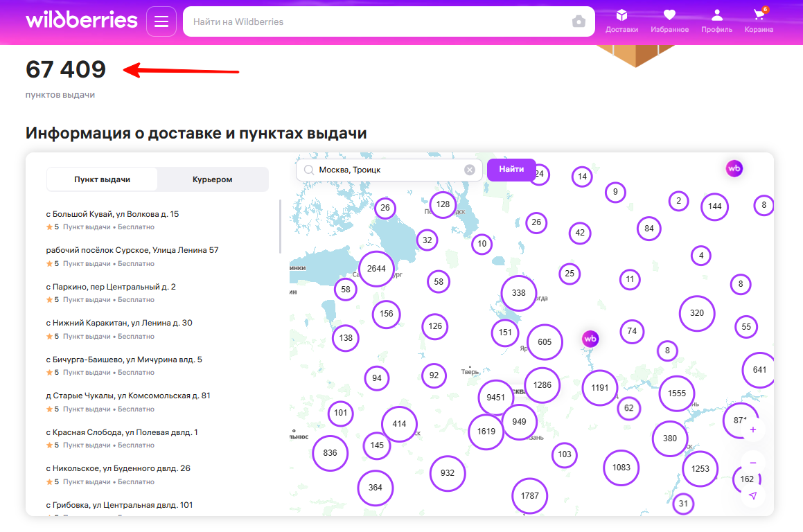The height and width of the screenshot is (532, 803).
Task: Select the wb pickup marker near cluster 144
Action: click(x=734, y=168)
